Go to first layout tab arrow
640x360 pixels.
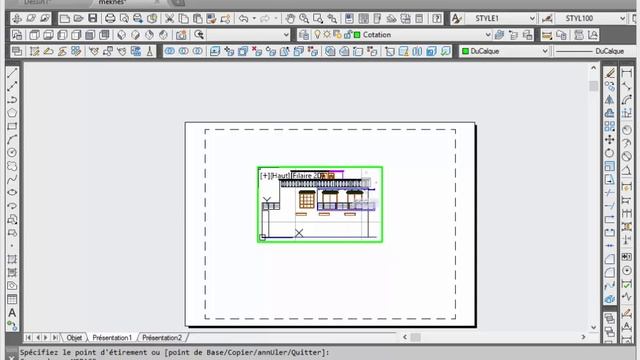point(28,338)
